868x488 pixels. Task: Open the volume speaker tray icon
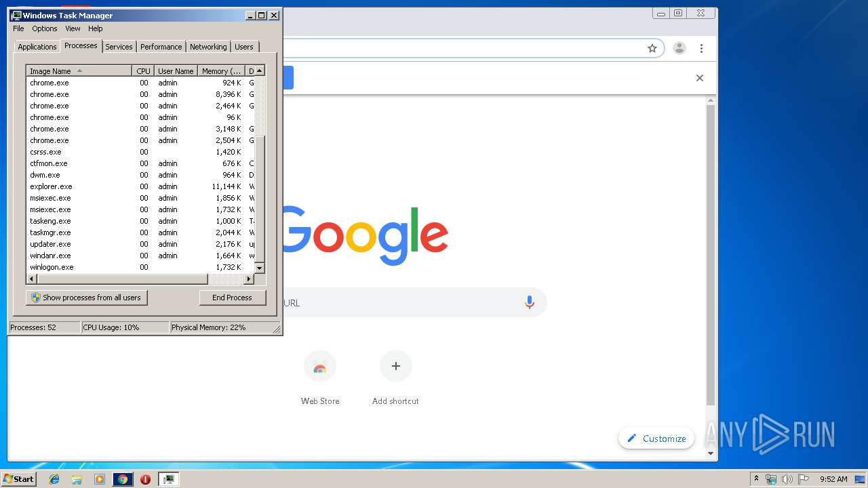pyautogui.click(x=787, y=479)
